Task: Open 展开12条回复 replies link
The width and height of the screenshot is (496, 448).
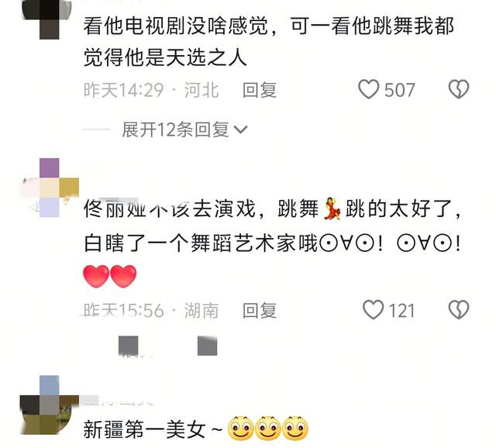Action: pos(184,129)
